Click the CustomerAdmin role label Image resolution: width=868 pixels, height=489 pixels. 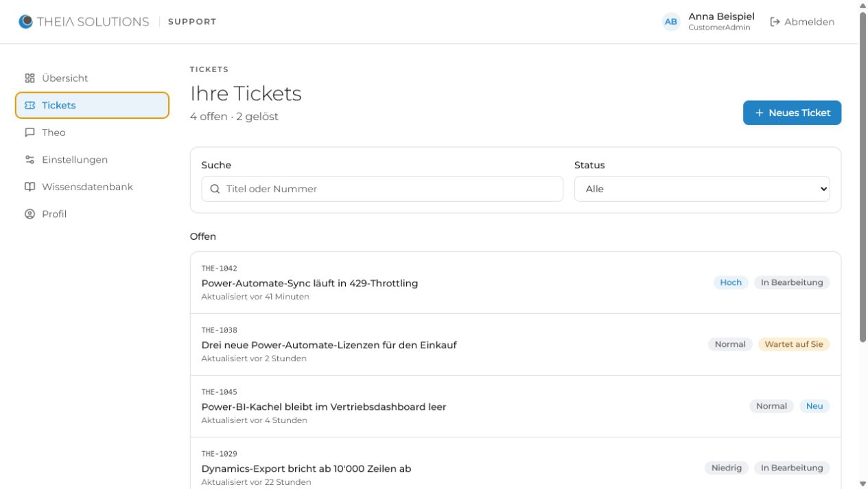coord(719,27)
